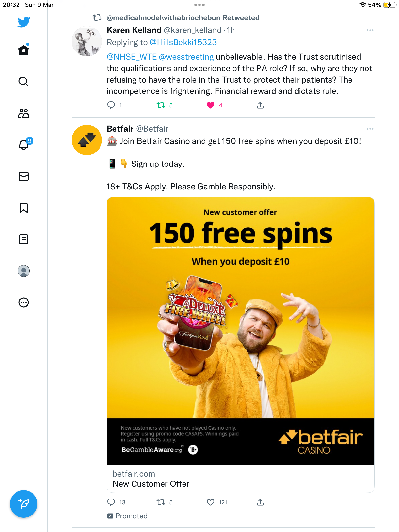
Task: Like the Betfair promoted tweet
Action: (x=211, y=502)
